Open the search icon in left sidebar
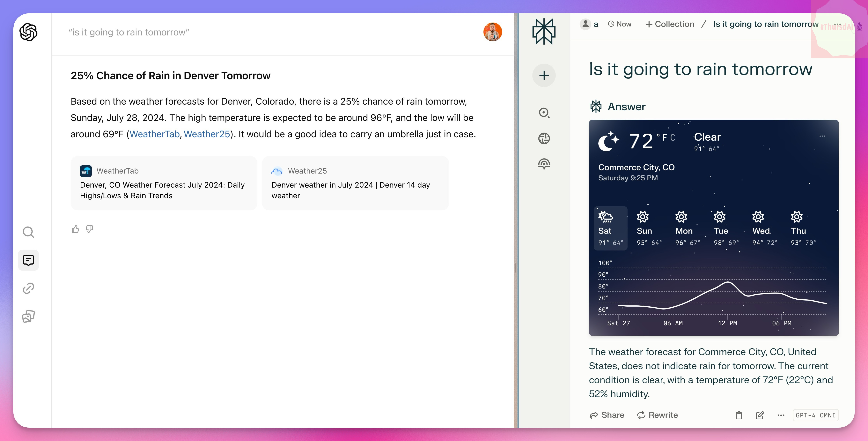The image size is (868, 441). [x=28, y=232]
